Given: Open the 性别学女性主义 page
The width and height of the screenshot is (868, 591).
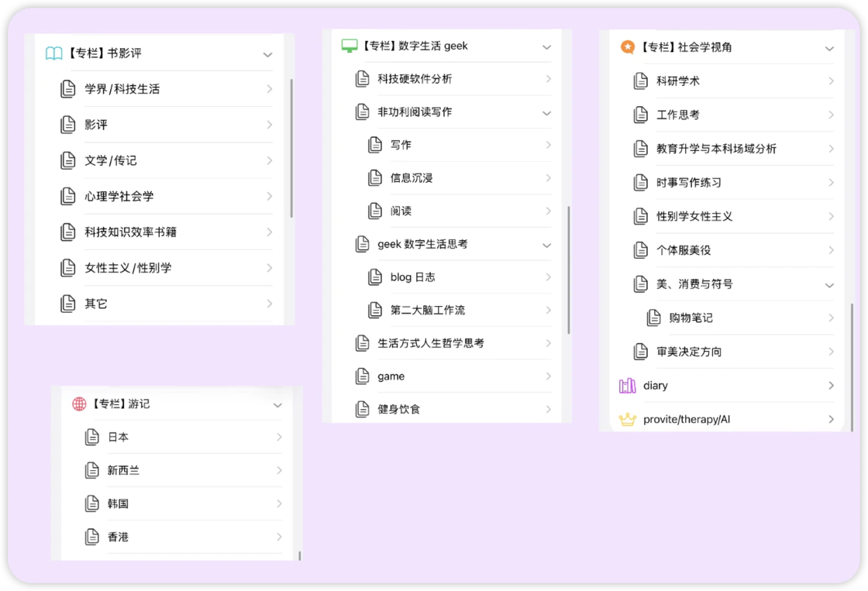Looking at the screenshot, I should click(694, 217).
